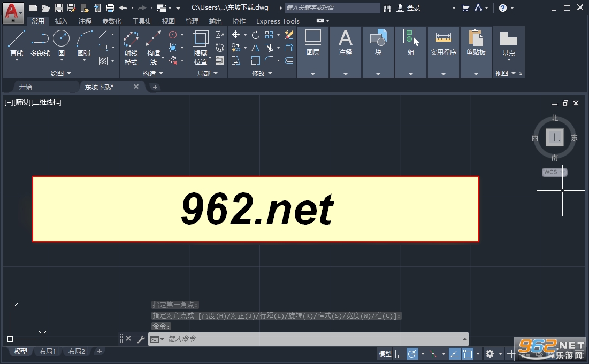The image size is (589, 364).
Task: Click the Undo arrow icon
Action: click(x=123, y=7)
